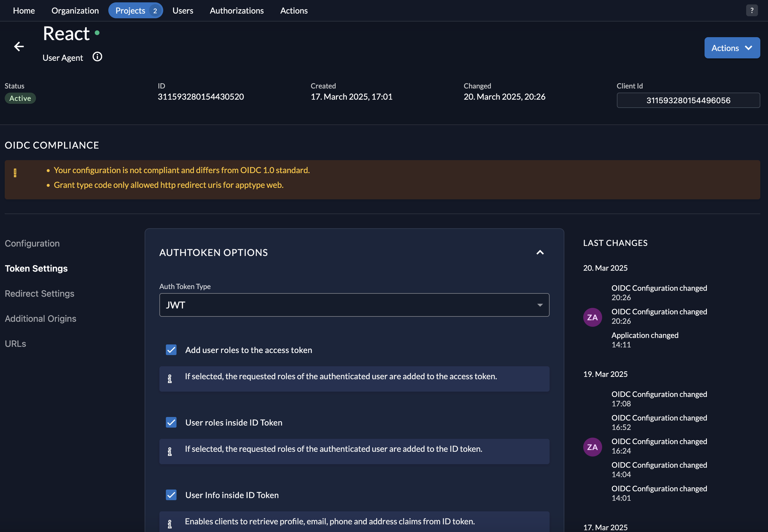The image size is (768, 532).
Task: Click the OIDC compliance warning exclamation icon
Action: pyautogui.click(x=15, y=173)
